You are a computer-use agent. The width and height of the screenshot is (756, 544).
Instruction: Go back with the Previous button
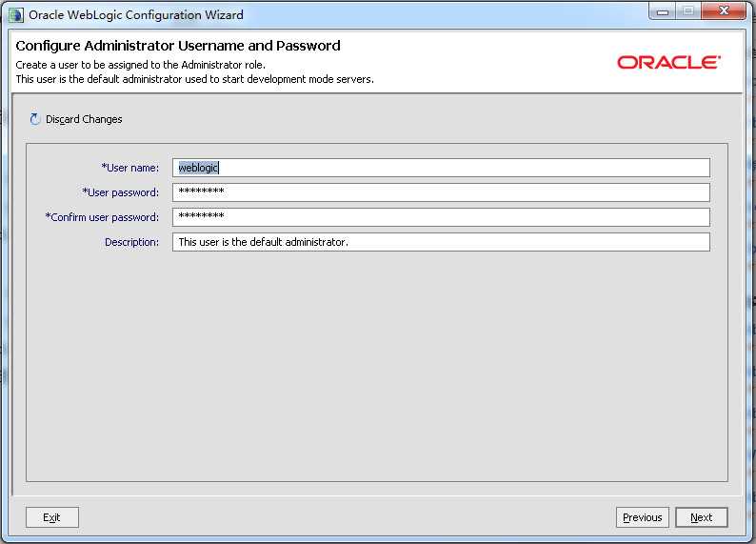(642, 517)
